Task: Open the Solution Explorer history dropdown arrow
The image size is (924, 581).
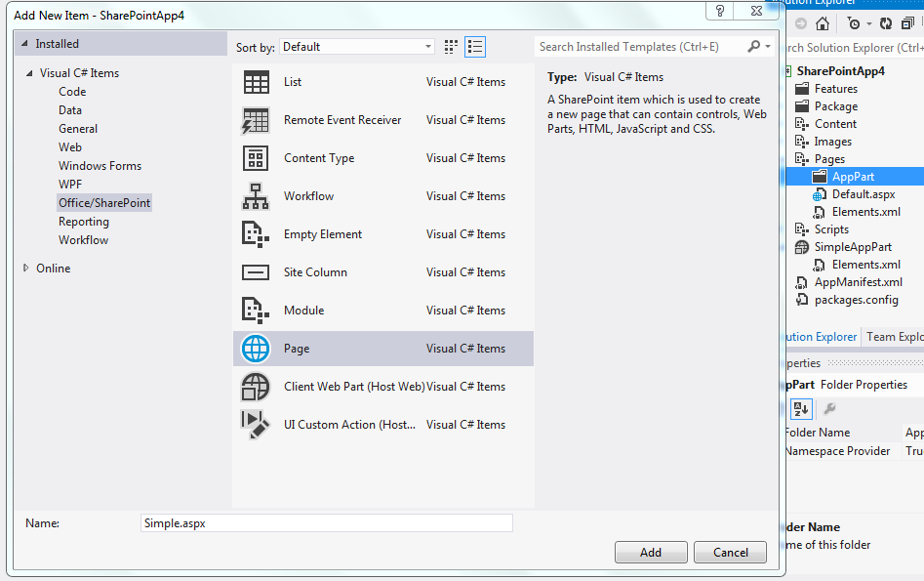Action: coord(868,23)
